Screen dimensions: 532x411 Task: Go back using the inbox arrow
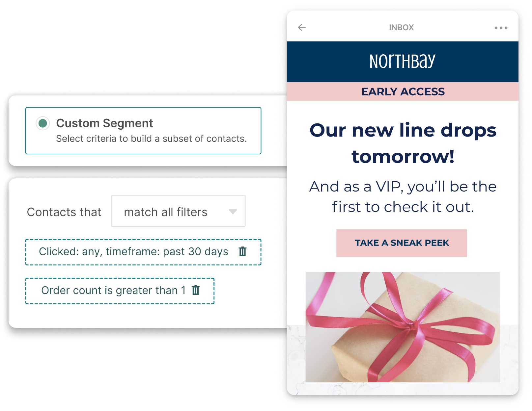click(301, 27)
